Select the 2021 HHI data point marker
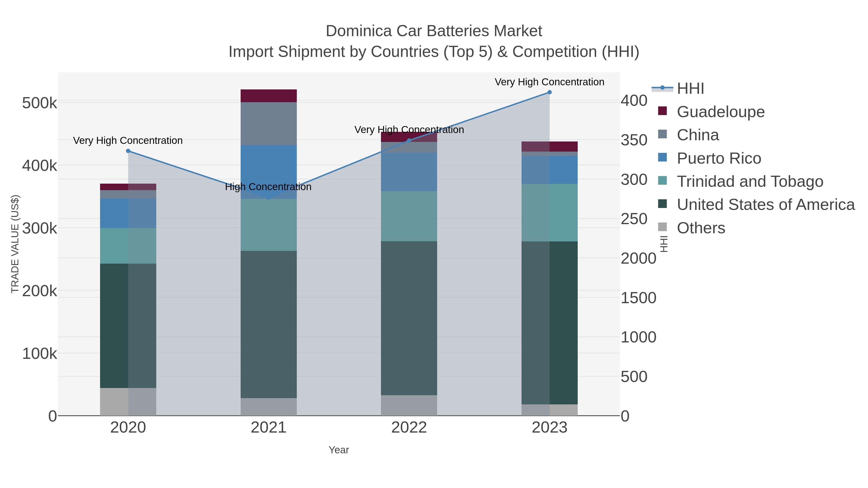Viewport: 868px width, 488px height. [269, 198]
